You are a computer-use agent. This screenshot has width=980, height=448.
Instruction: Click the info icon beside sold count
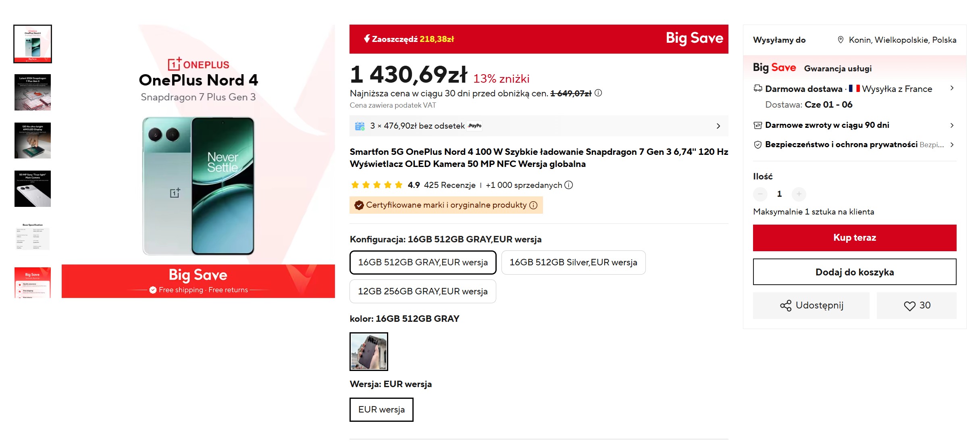(x=568, y=185)
